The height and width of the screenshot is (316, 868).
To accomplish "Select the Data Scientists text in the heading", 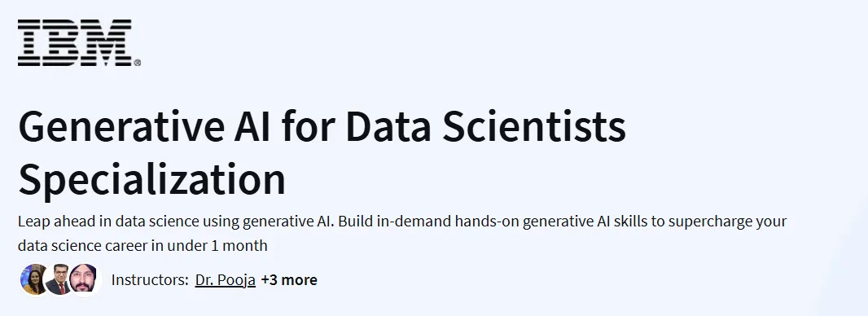I will coord(485,127).
